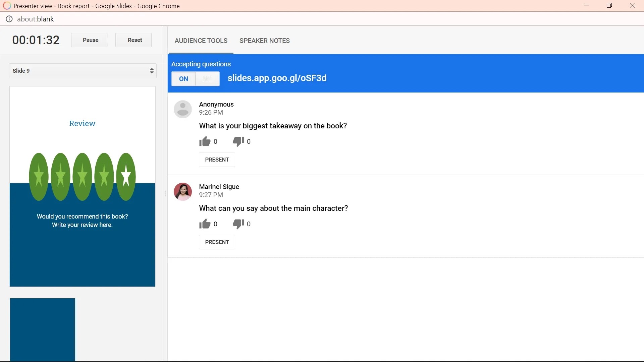The width and height of the screenshot is (644, 362).
Task: Turn off accepting questions
Action: point(208,79)
